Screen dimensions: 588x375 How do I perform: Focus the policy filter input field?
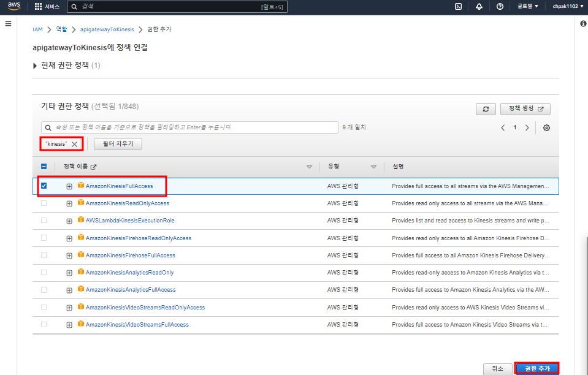point(189,127)
